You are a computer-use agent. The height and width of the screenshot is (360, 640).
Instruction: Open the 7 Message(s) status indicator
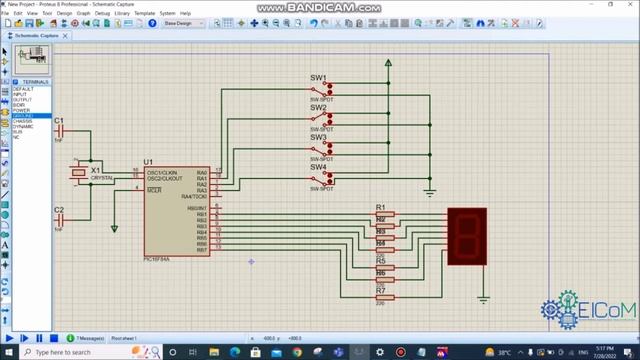(x=85, y=338)
